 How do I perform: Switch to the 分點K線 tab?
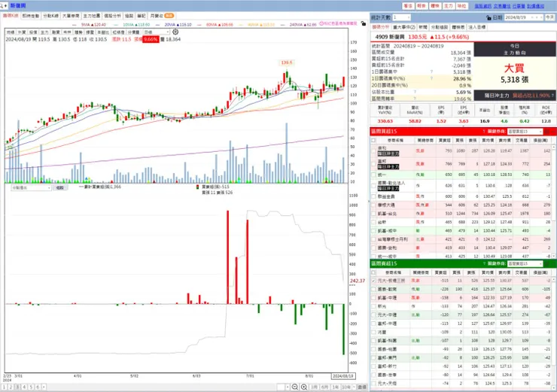pos(50,16)
